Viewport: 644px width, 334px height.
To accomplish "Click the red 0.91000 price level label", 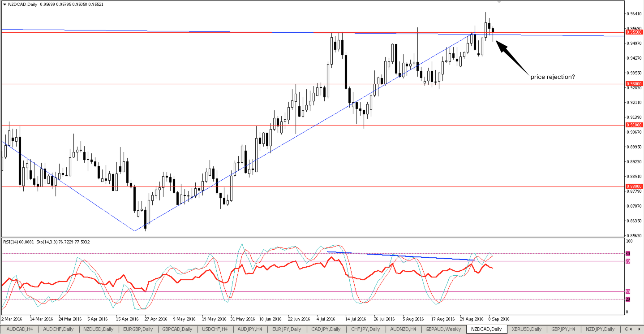I will (x=634, y=125).
